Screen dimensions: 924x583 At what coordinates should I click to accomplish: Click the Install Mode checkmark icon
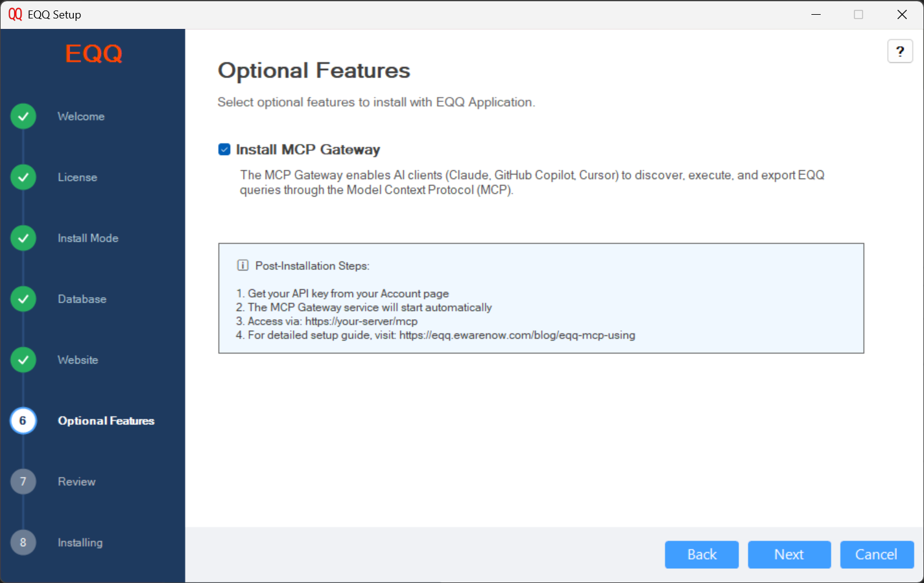[x=23, y=238]
